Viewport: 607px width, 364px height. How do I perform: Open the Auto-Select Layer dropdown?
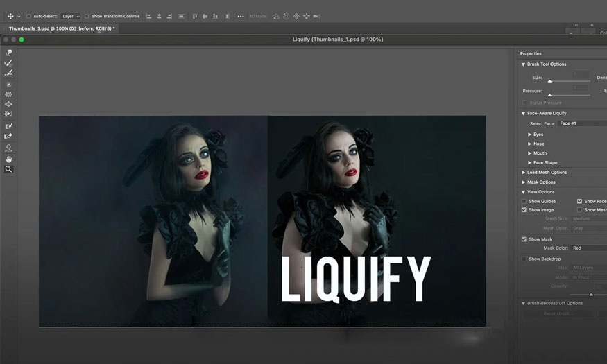[x=71, y=16]
